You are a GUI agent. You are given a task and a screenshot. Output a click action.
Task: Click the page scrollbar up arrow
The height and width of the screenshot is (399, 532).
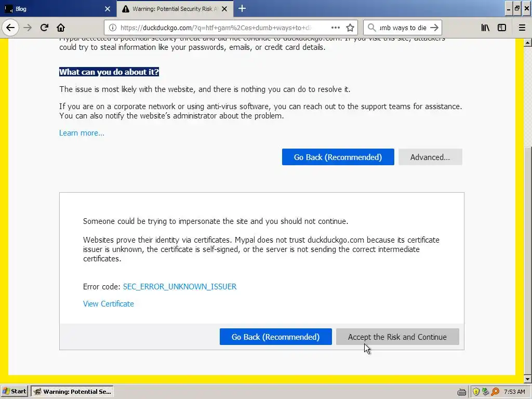pos(528,43)
